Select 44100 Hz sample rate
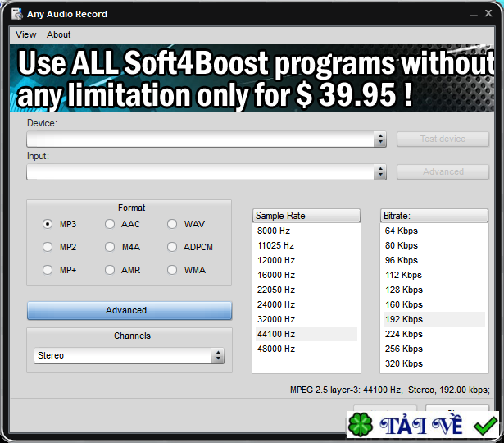The height and width of the screenshot is (443, 504). pos(306,334)
